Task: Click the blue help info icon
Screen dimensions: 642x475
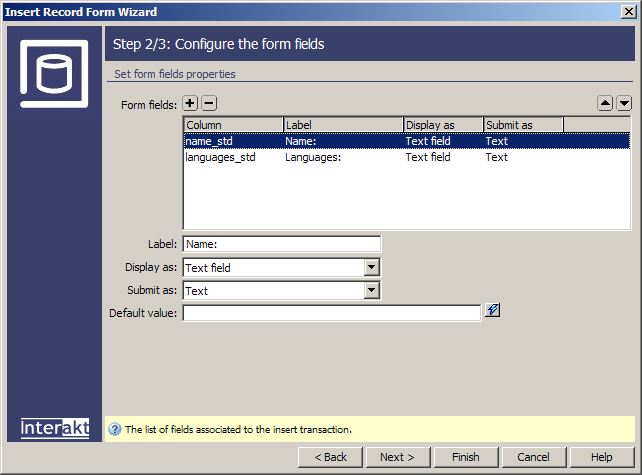Action: click(115, 430)
